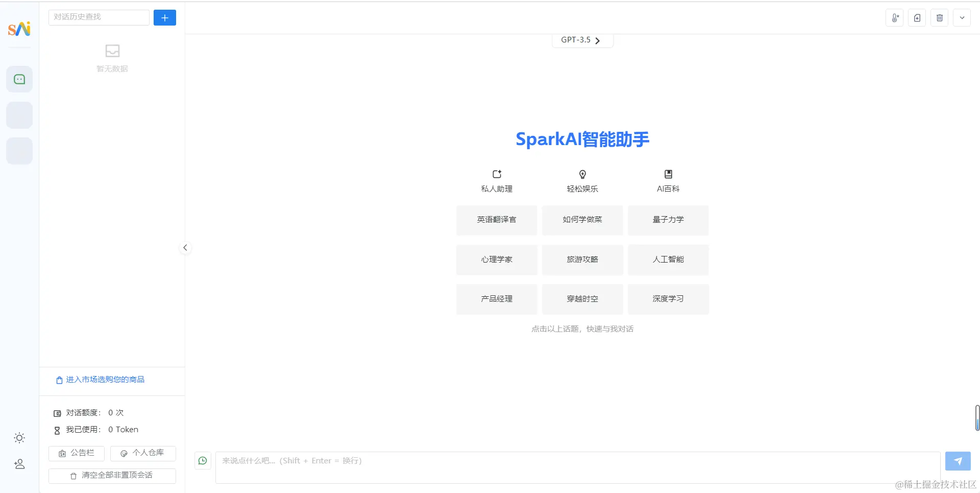Screen dimensions: 980x493
Task: Focus the message input text area
Action: (578, 467)
